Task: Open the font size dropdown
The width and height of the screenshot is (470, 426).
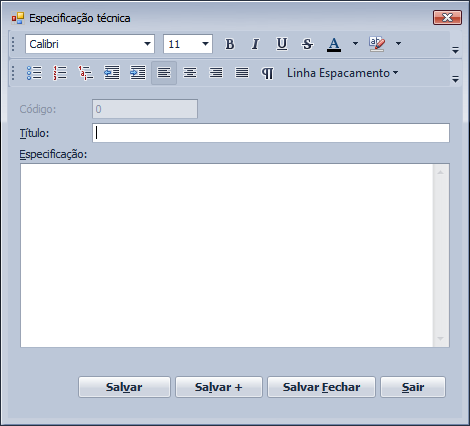Action: click(205, 44)
